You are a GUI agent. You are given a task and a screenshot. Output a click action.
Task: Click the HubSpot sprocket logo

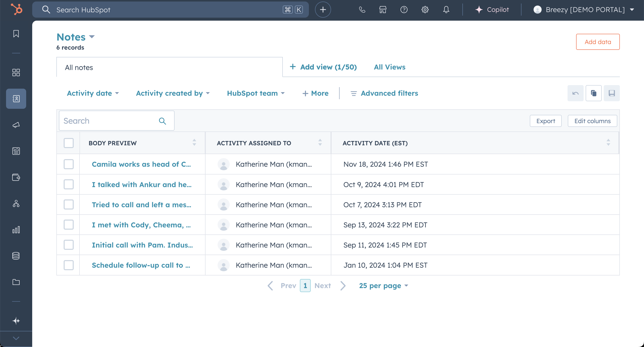pos(16,10)
